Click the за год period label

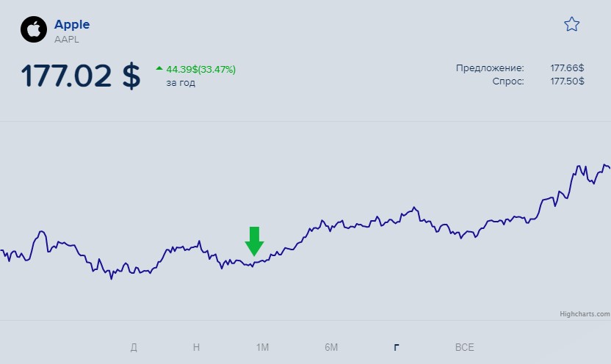pos(181,83)
